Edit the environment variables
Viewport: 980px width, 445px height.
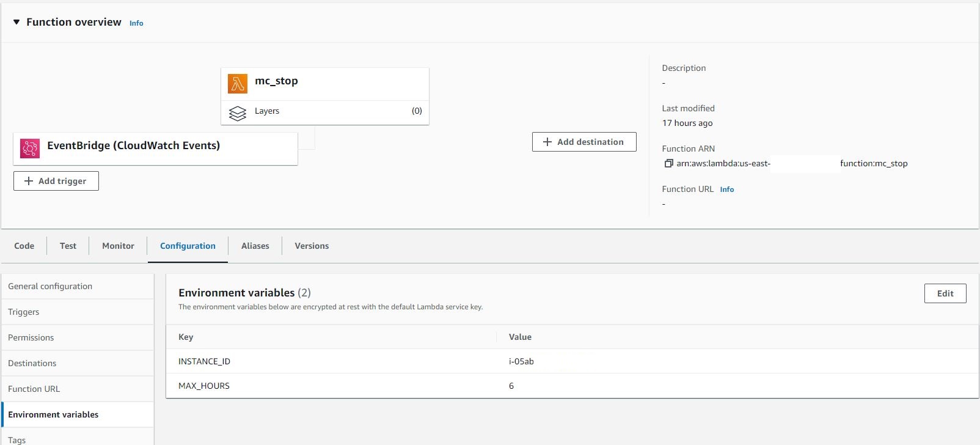click(945, 293)
